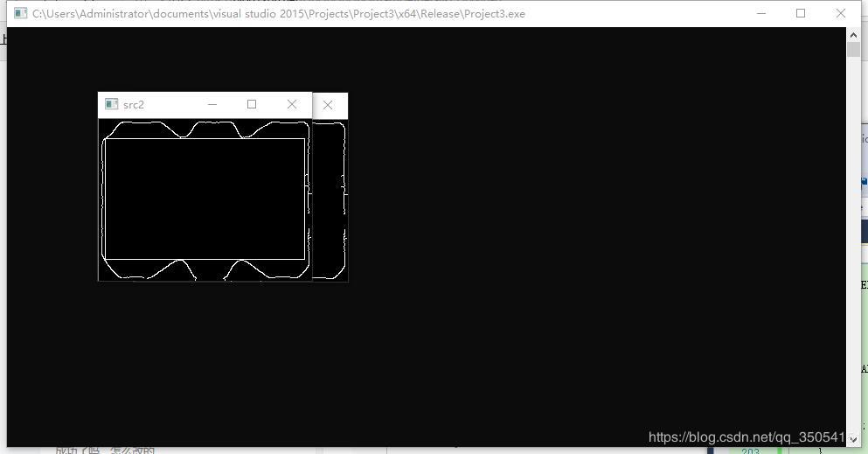868x454 pixels.
Task: Click the console scrollbar down arrow
Action: 853,439
